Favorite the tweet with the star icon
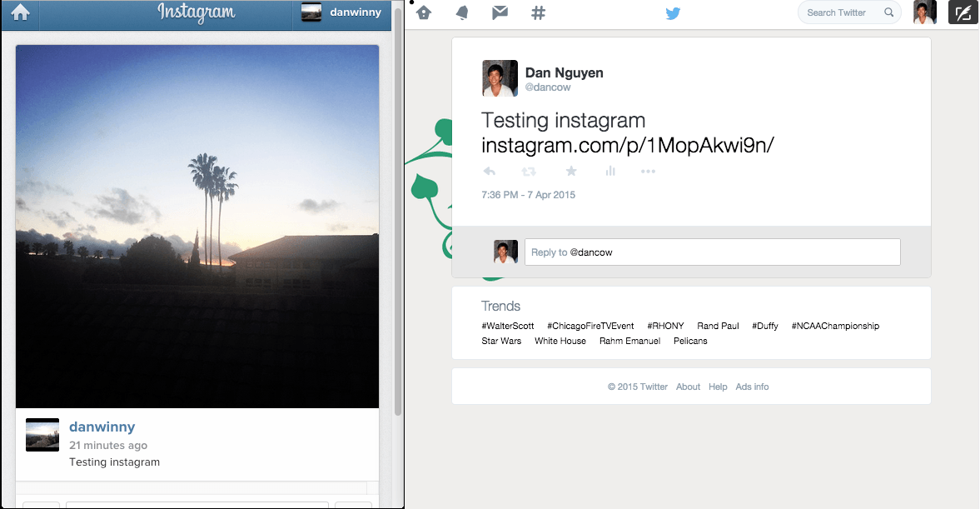 point(571,172)
